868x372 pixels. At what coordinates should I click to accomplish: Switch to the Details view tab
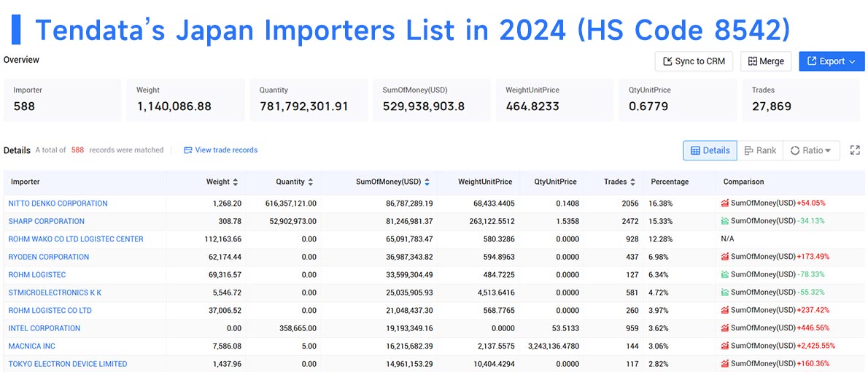[x=710, y=150]
